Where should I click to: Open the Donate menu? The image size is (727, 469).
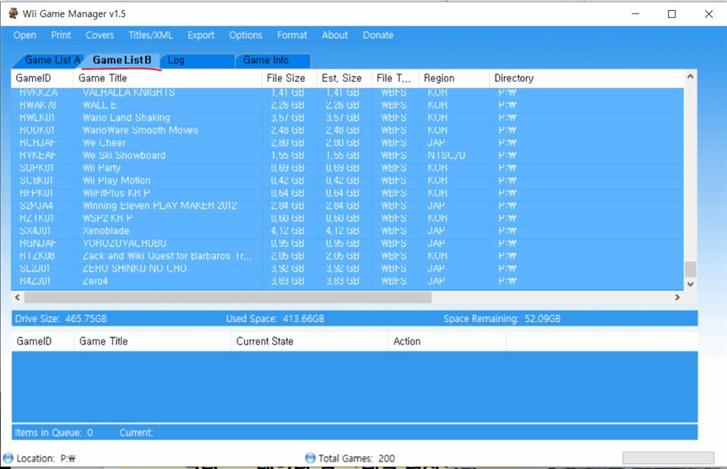coord(378,35)
